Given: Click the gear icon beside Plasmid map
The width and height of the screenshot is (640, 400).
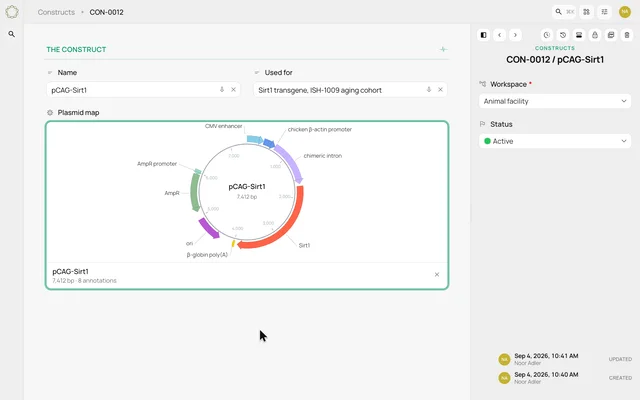Looking at the screenshot, I should point(50,113).
